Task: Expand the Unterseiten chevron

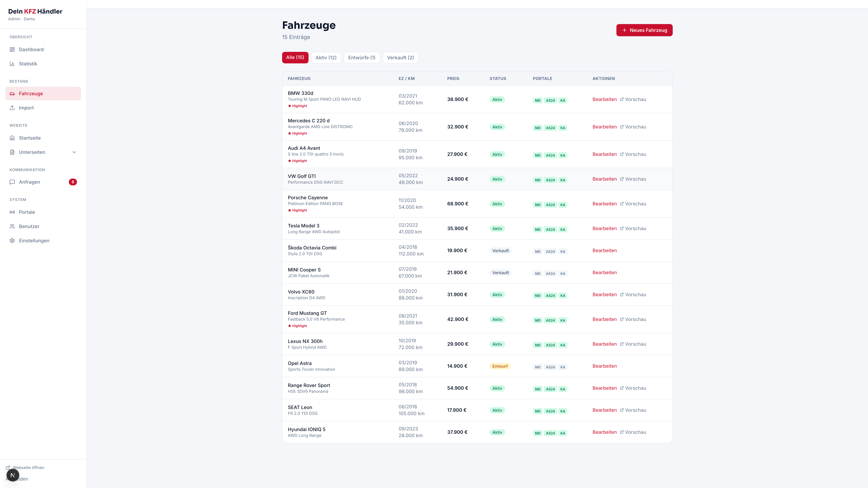Action: [x=74, y=152]
